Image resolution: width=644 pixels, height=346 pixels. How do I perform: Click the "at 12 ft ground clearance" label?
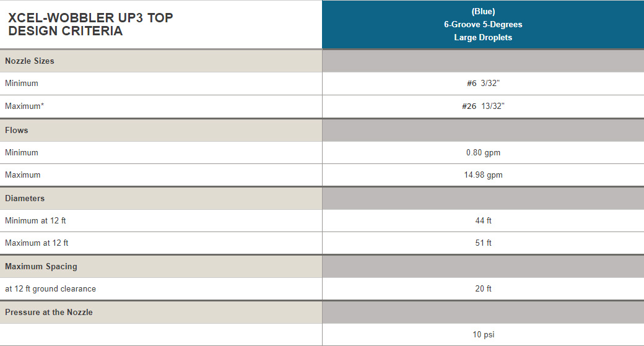click(x=50, y=289)
